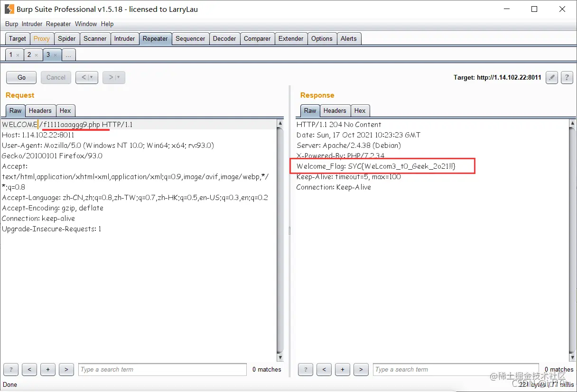Click HTTP/1.1 204 No Content line
This screenshot has width=577, height=392.
click(x=339, y=125)
